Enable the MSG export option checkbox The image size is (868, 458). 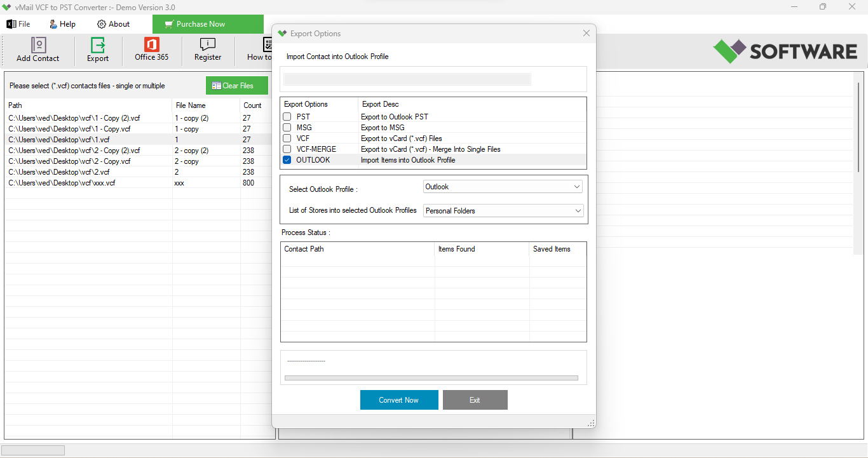[287, 128]
